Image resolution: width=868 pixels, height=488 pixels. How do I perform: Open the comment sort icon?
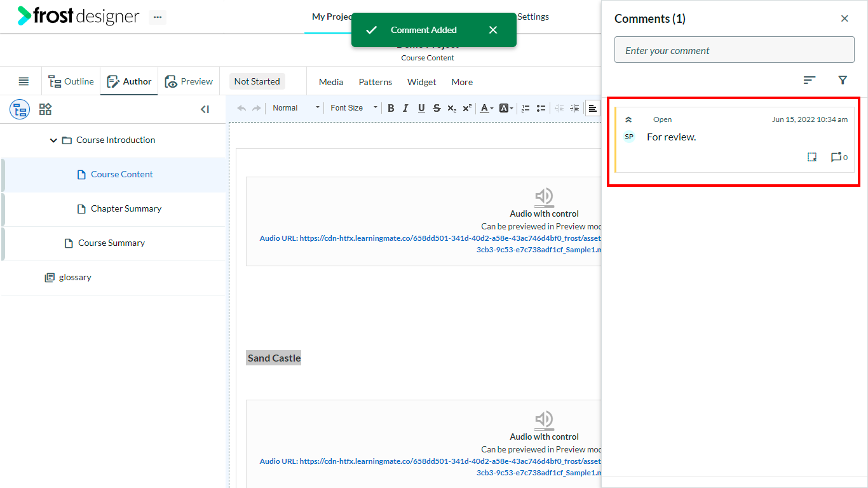pyautogui.click(x=809, y=80)
